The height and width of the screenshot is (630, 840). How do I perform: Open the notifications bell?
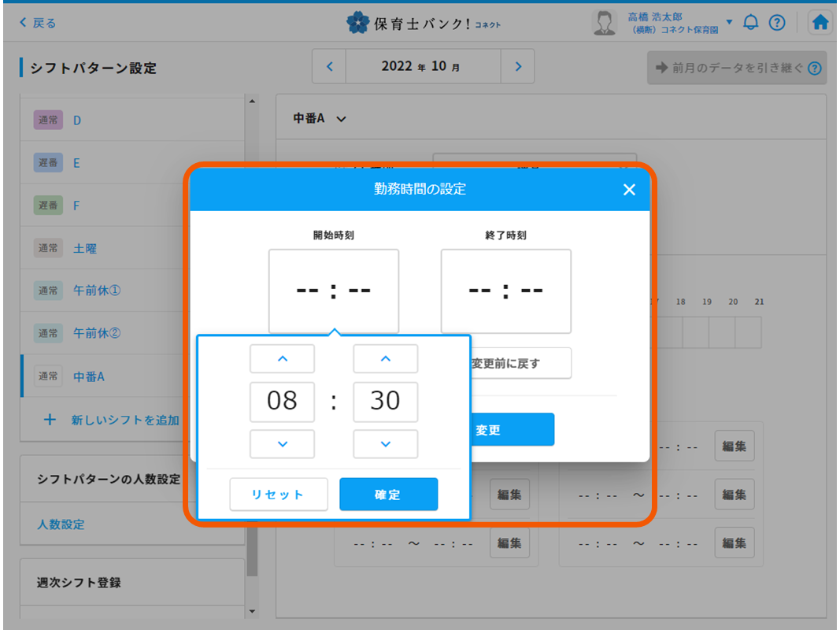click(750, 23)
